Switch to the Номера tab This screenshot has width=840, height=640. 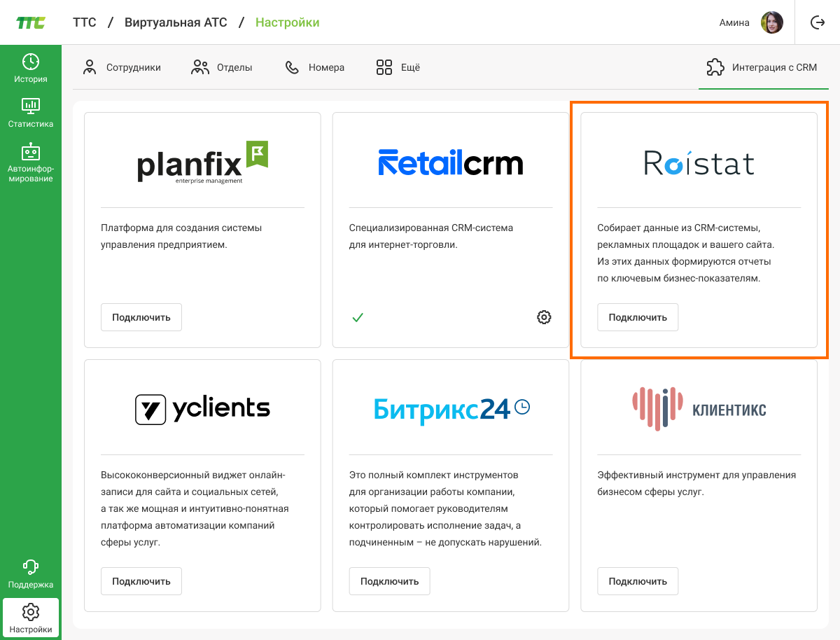tap(315, 67)
